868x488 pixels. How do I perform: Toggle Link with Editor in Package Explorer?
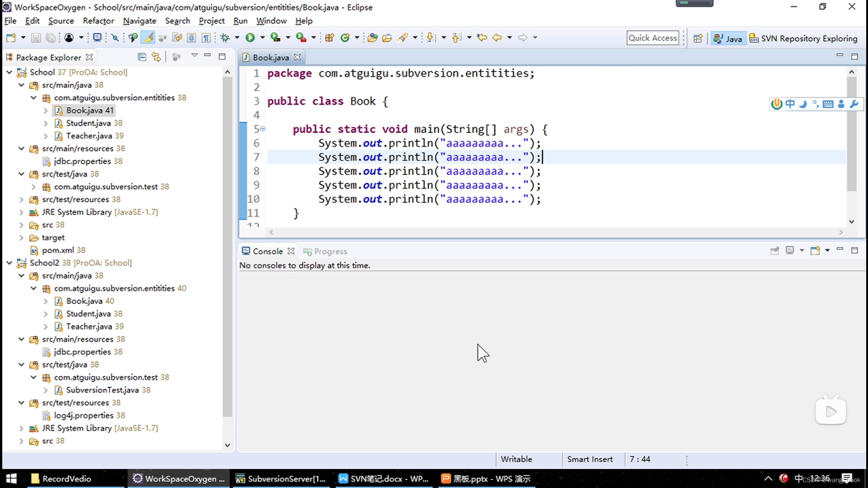[156, 57]
